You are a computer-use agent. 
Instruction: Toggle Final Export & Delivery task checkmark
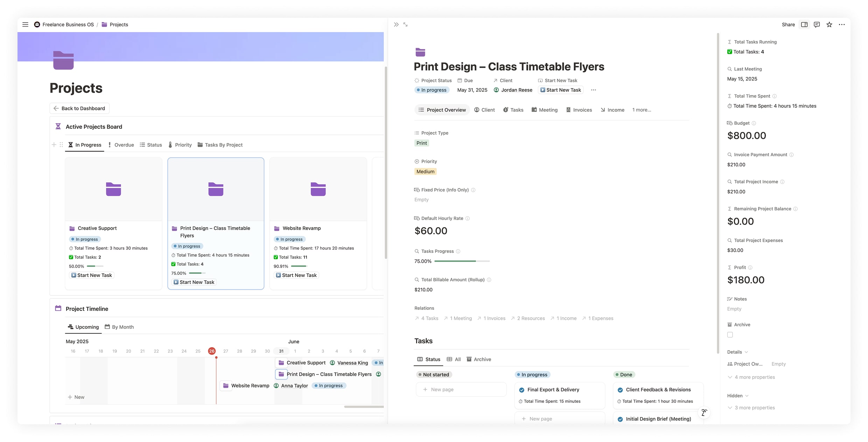coord(522,390)
